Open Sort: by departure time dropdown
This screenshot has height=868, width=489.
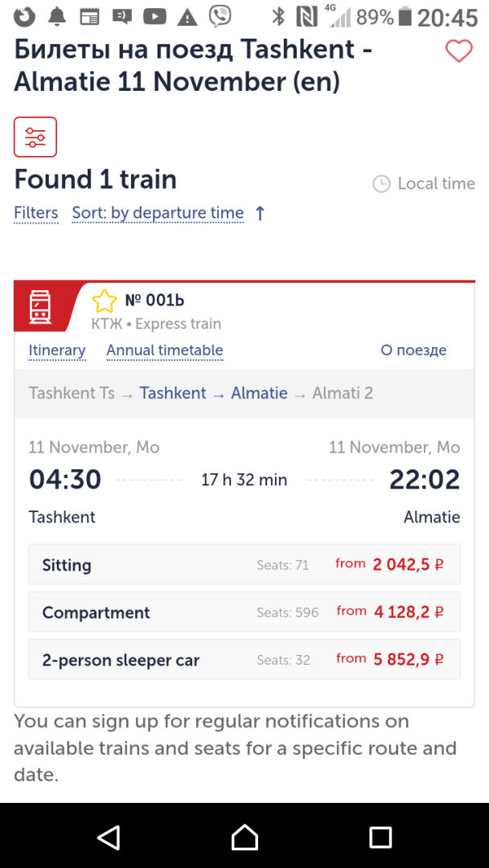pyautogui.click(x=158, y=213)
